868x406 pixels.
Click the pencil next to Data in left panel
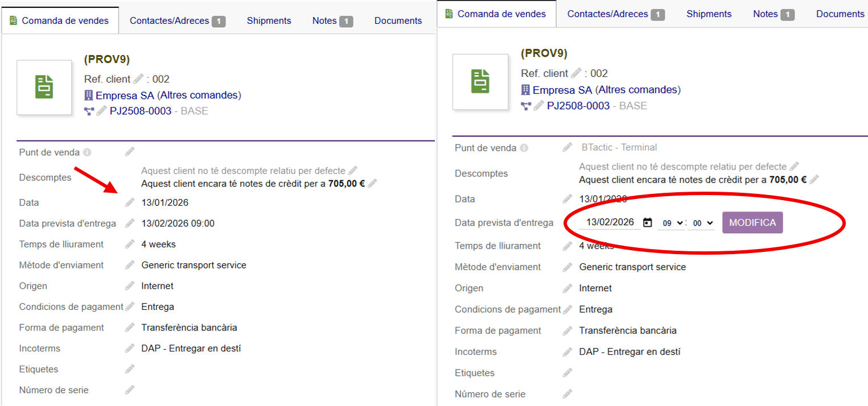pyautogui.click(x=130, y=202)
